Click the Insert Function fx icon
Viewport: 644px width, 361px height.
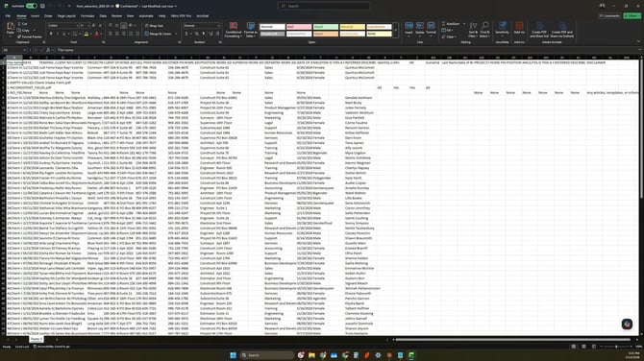pos(48,50)
